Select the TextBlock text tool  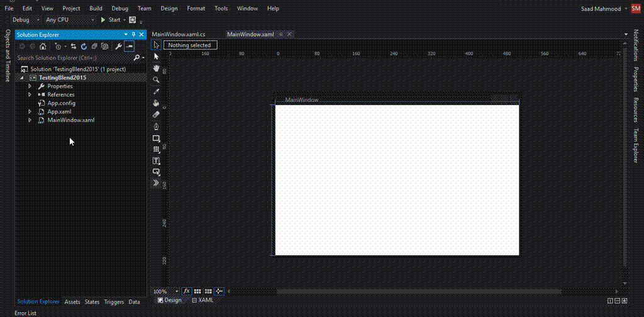[x=156, y=160]
